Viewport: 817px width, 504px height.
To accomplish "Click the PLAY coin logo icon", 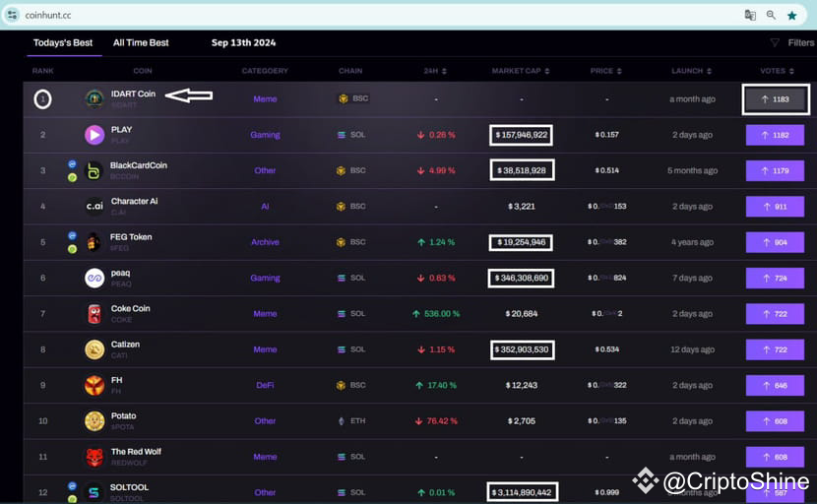I will [94, 135].
